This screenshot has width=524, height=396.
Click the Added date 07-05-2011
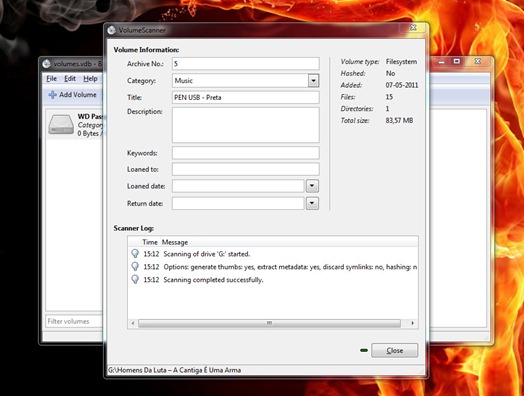402,85
